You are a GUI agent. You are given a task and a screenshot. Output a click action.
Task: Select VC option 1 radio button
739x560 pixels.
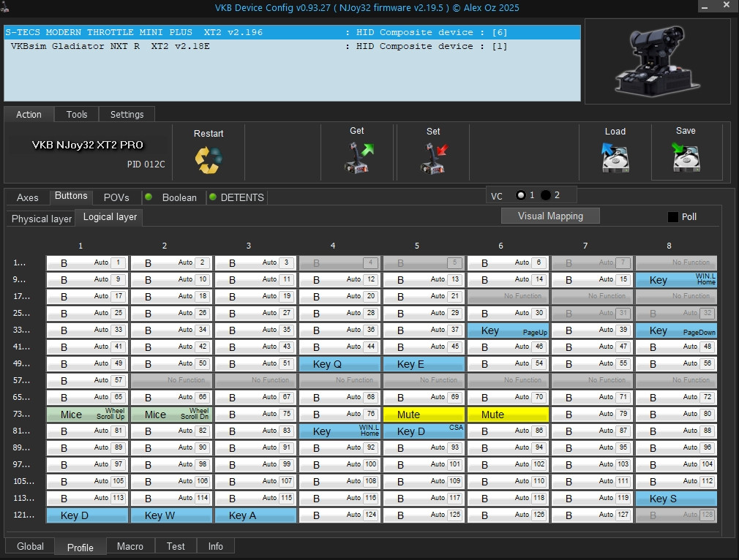tap(520, 195)
